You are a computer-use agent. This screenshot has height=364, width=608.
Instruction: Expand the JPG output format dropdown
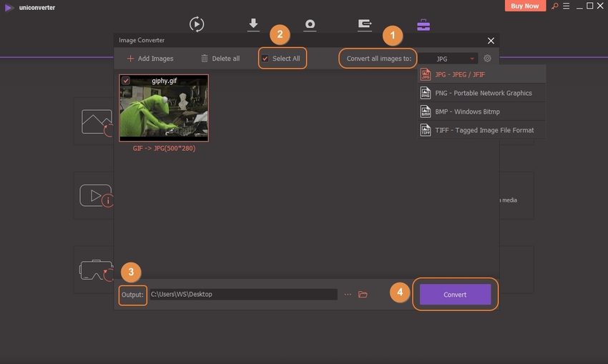(448, 59)
